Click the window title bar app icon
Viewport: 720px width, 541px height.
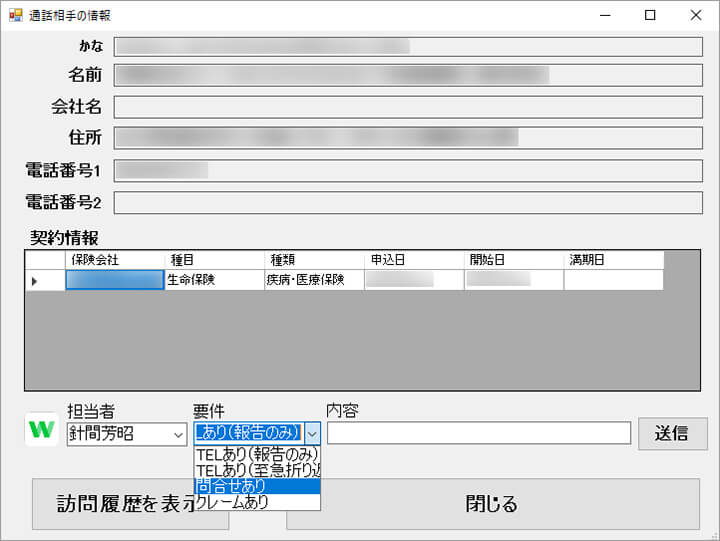coord(15,15)
